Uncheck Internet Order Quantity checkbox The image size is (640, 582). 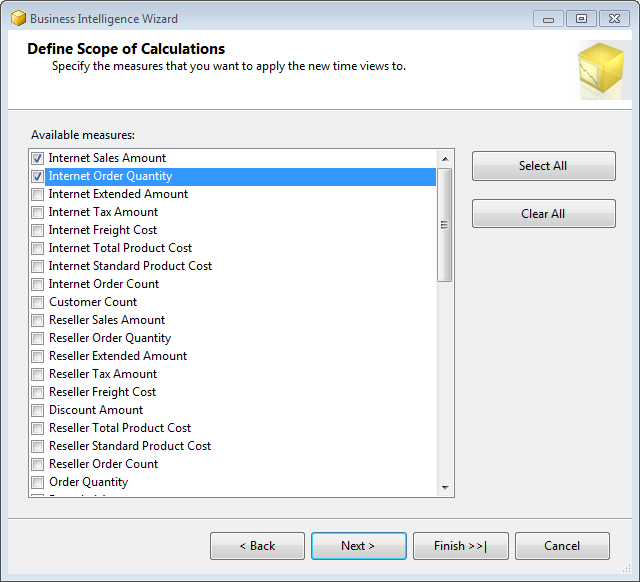point(38,176)
